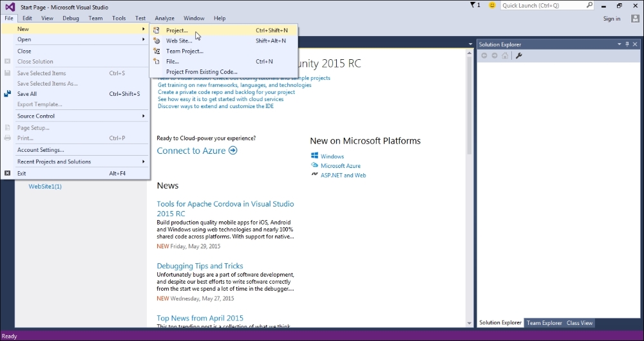
Task: Click the Quick Launch search magnifier icon
Action: tap(589, 5)
